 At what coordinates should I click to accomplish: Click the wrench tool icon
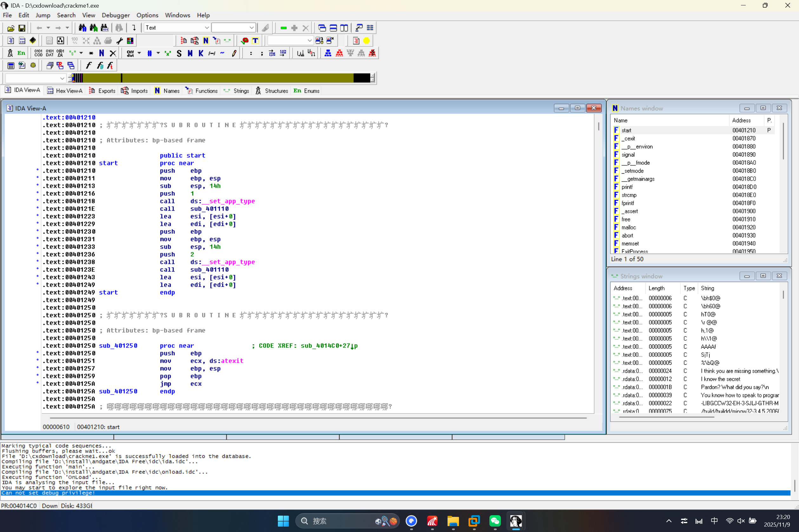[x=119, y=41]
